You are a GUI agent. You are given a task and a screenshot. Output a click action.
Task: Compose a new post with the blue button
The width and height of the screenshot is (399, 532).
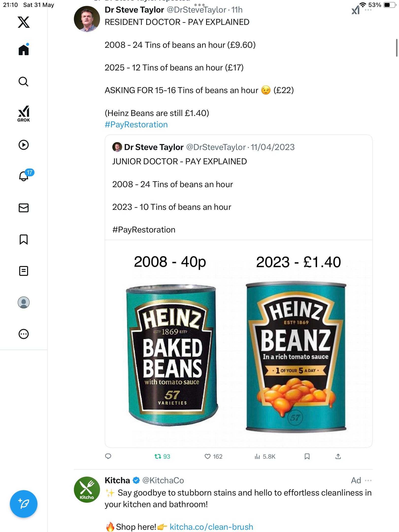tap(24, 504)
